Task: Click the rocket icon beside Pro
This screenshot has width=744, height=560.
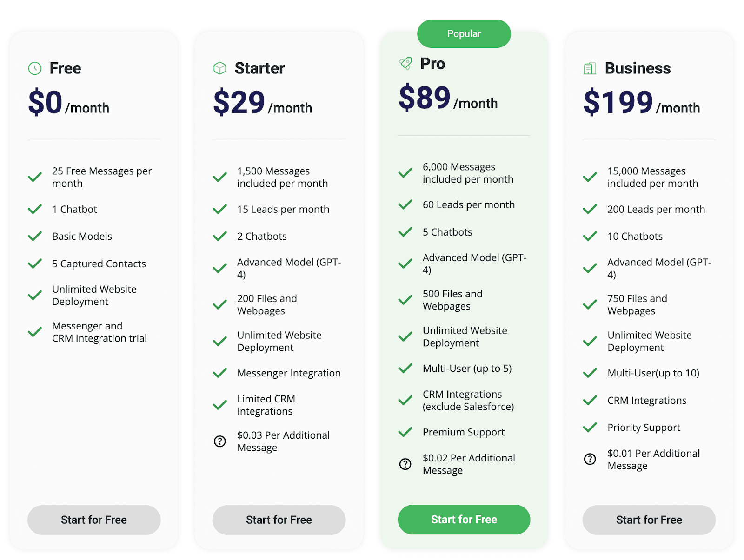Action: [405, 64]
